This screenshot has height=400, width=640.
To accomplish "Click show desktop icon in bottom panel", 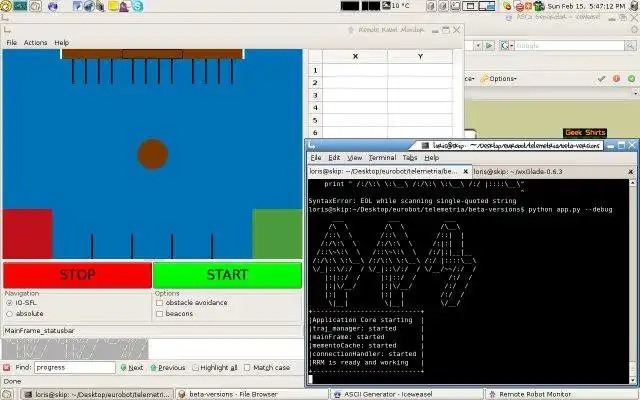I will tap(7, 394).
